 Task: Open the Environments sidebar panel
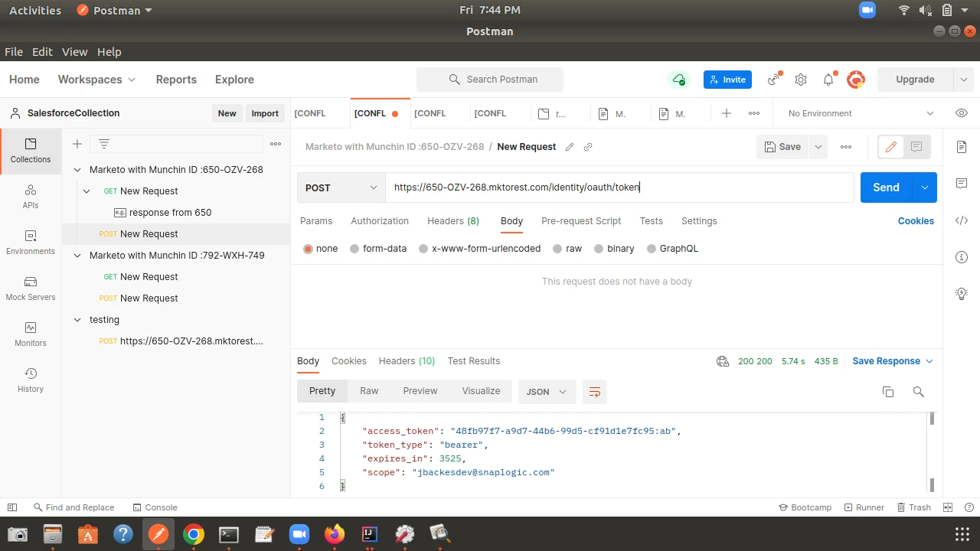31,243
